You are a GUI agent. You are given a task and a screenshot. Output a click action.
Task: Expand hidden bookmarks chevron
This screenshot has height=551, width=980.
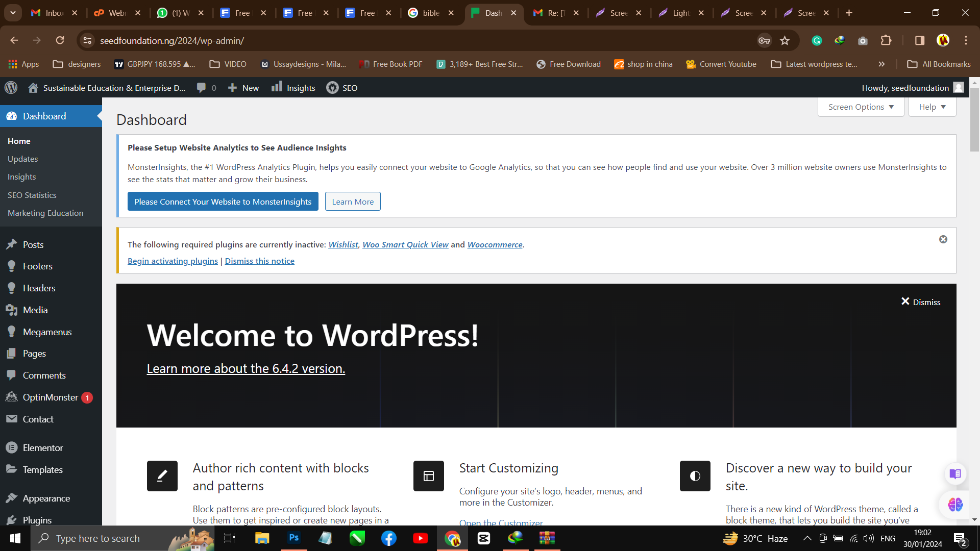pos(881,64)
